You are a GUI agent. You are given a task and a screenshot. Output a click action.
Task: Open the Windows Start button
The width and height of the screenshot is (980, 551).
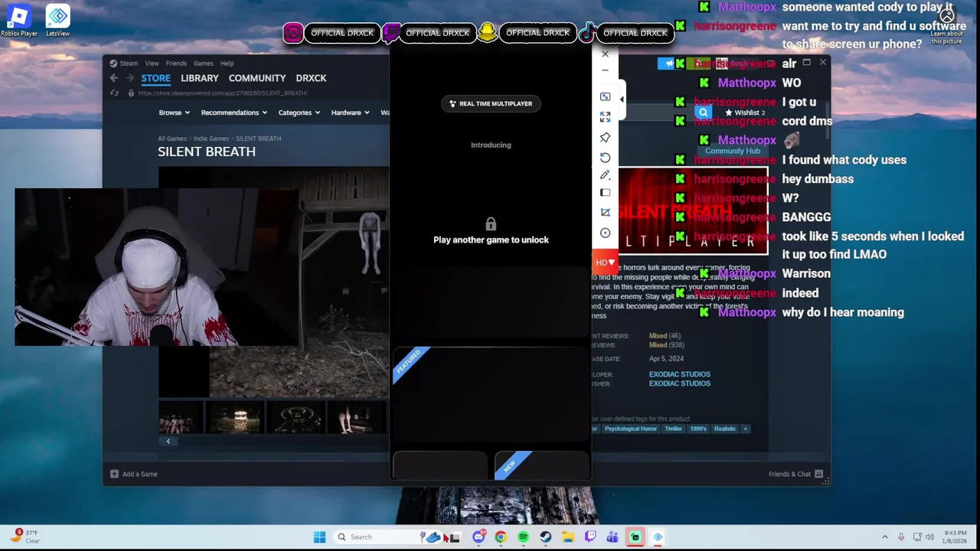click(319, 537)
